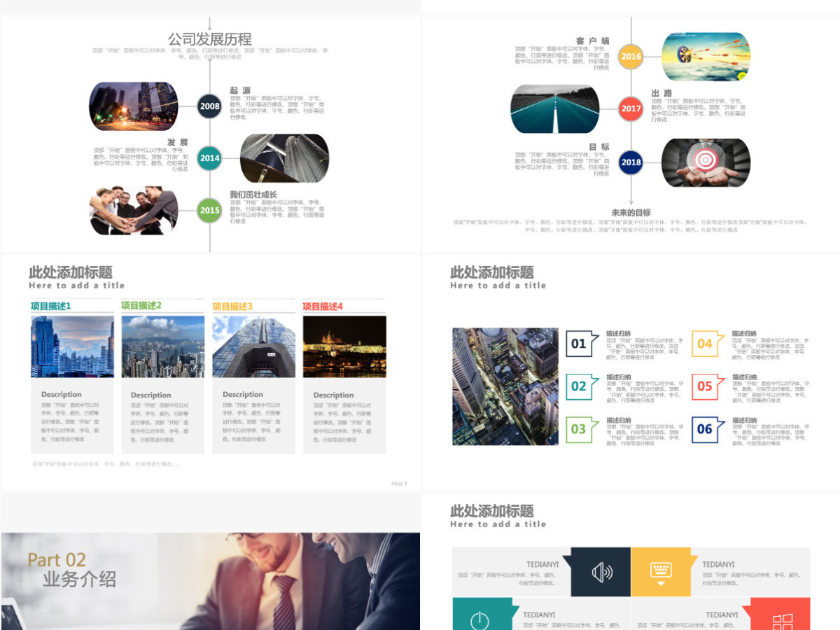Click the 起源 heading
The width and height of the screenshot is (840, 630).
coord(240,91)
